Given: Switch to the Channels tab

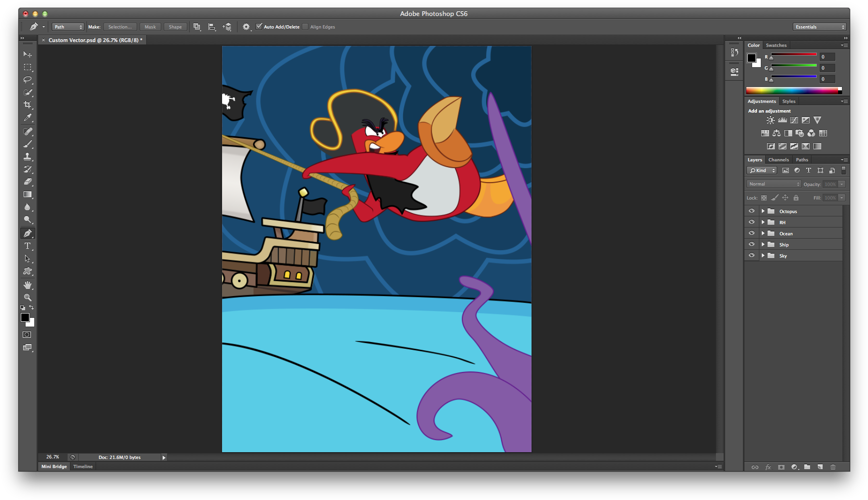Looking at the screenshot, I should click(x=778, y=159).
